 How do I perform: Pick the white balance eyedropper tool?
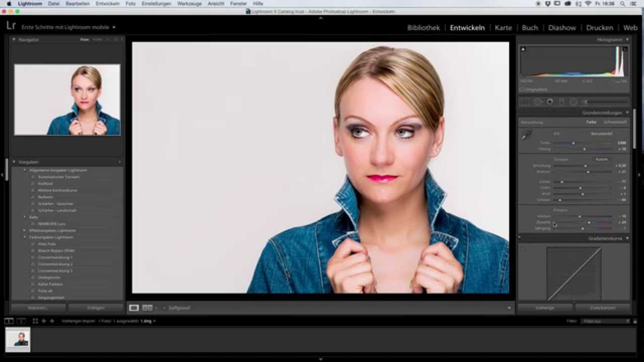click(x=526, y=135)
